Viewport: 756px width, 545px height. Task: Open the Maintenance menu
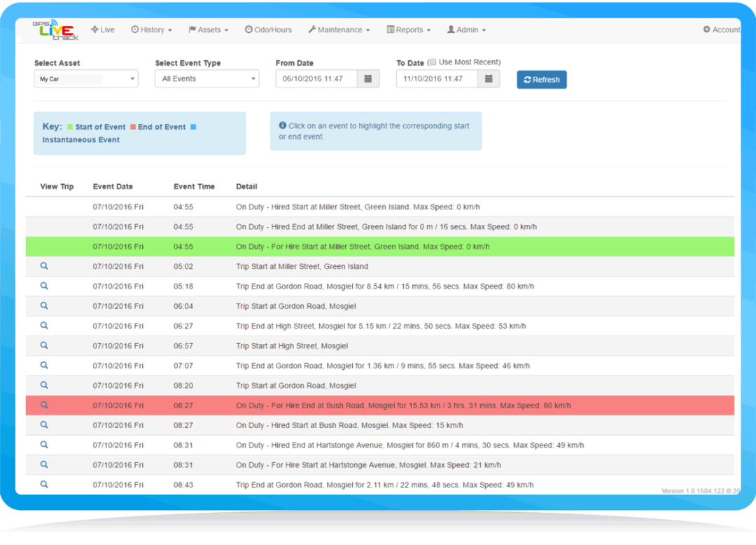click(339, 30)
